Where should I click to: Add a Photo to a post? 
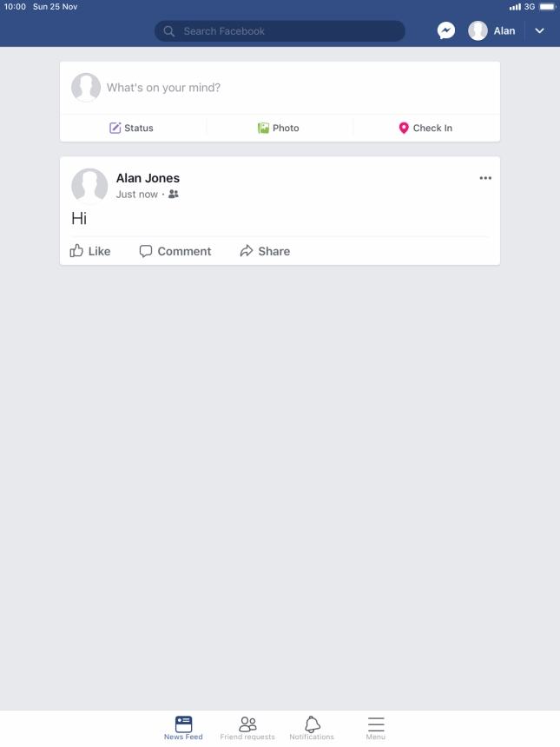coord(279,128)
